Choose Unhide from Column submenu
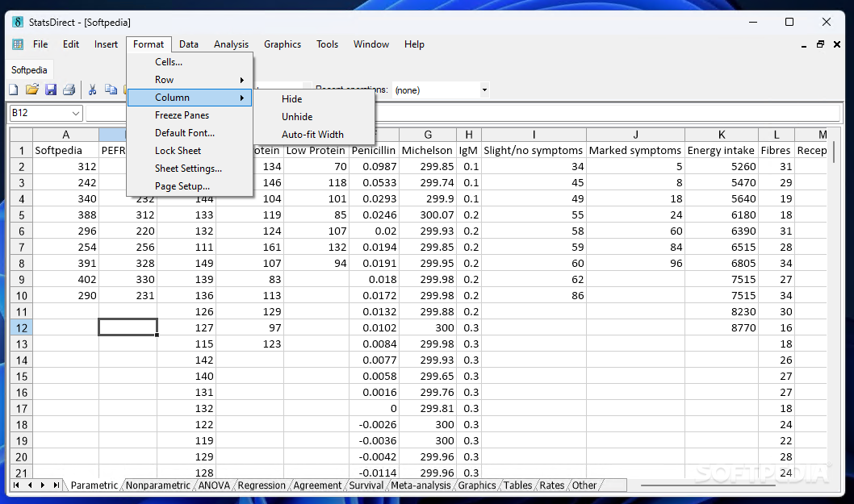Screen dimensions: 854x504 314,116
